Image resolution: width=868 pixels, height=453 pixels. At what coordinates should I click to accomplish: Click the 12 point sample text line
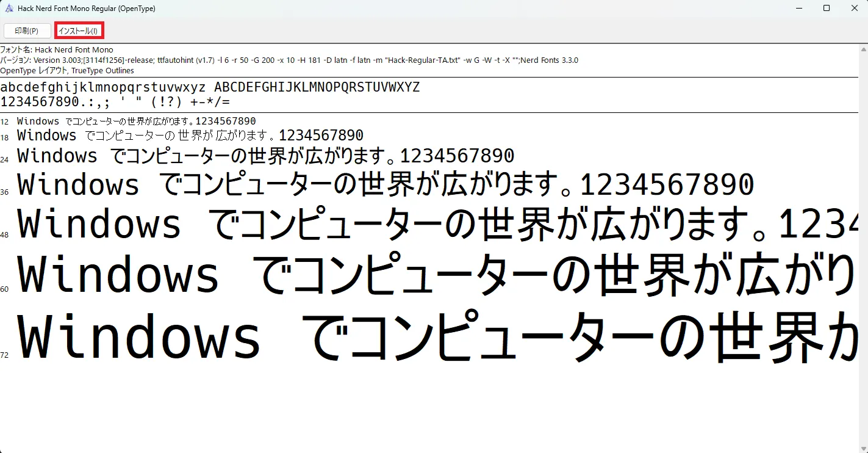coord(137,121)
